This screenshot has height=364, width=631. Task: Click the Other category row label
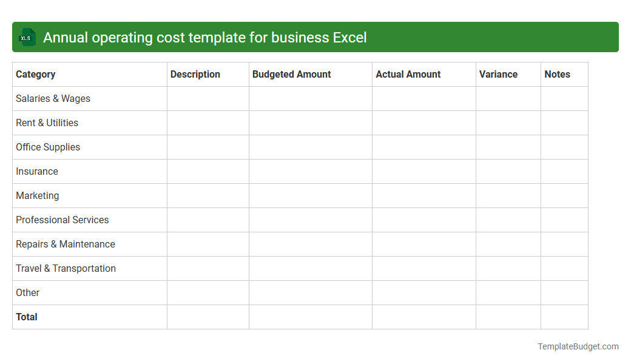point(27,292)
